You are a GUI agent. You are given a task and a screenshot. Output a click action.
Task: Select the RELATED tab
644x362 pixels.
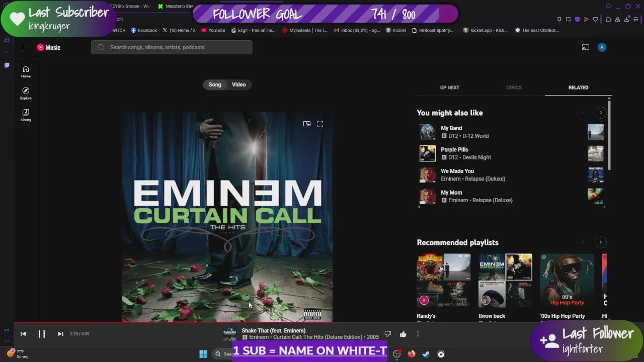pyautogui.click(x=578, y=87)
